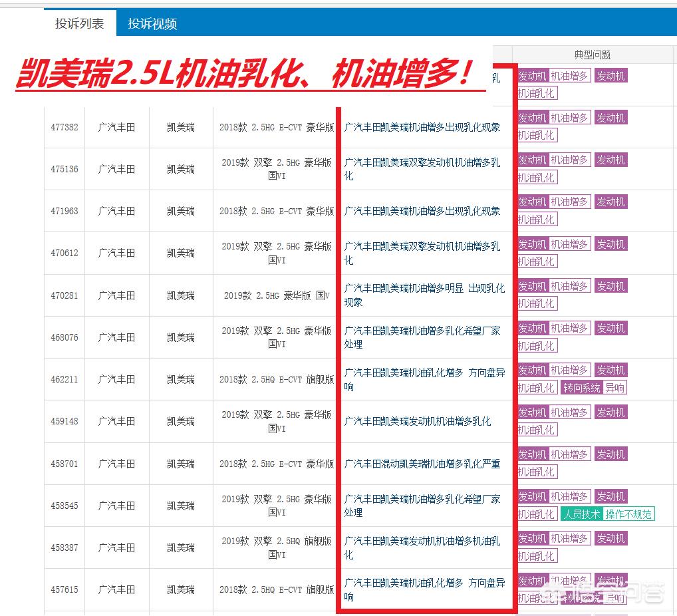Click 机油增多 tag in row 470281
The width and height of the screenshot is (677, 616).
point(569,287)
